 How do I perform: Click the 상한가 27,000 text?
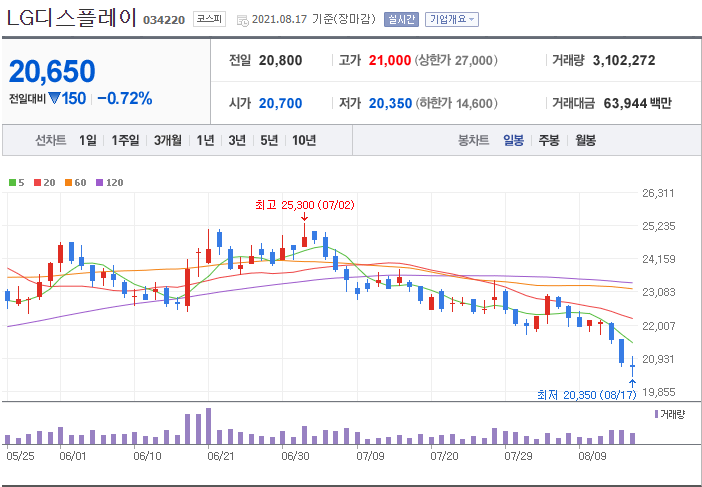tap(456, 60)
